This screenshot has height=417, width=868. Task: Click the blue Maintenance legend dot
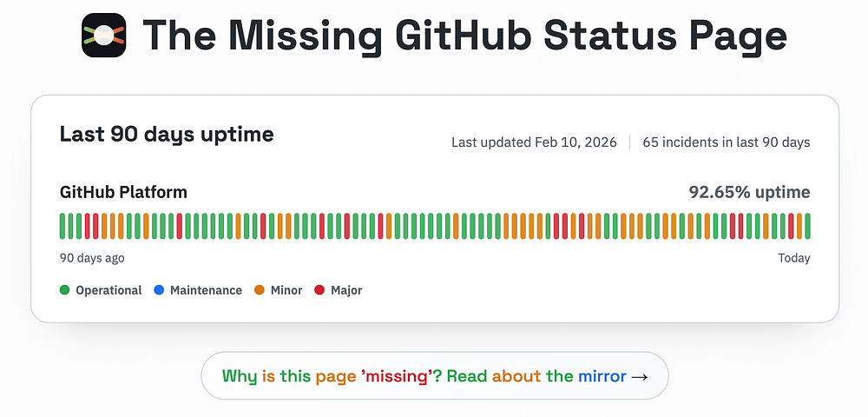(158, 290)
